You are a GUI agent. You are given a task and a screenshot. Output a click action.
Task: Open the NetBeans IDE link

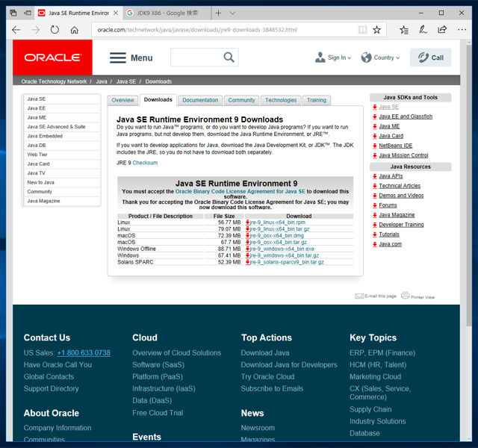(x=395, y=146)
